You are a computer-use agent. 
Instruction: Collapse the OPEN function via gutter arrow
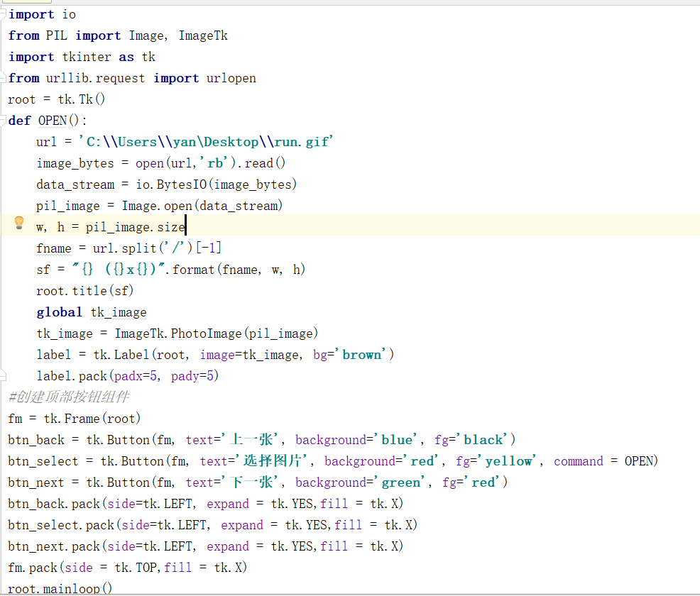[x=3, y=120]
